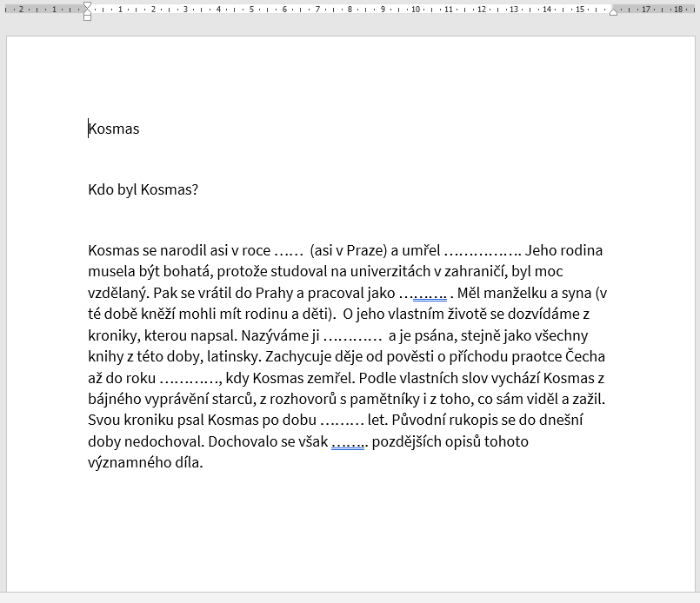700x603 pixels.
Task: Click the heading "Kdo byl Kosmas?"
Action: click(143, 189)
